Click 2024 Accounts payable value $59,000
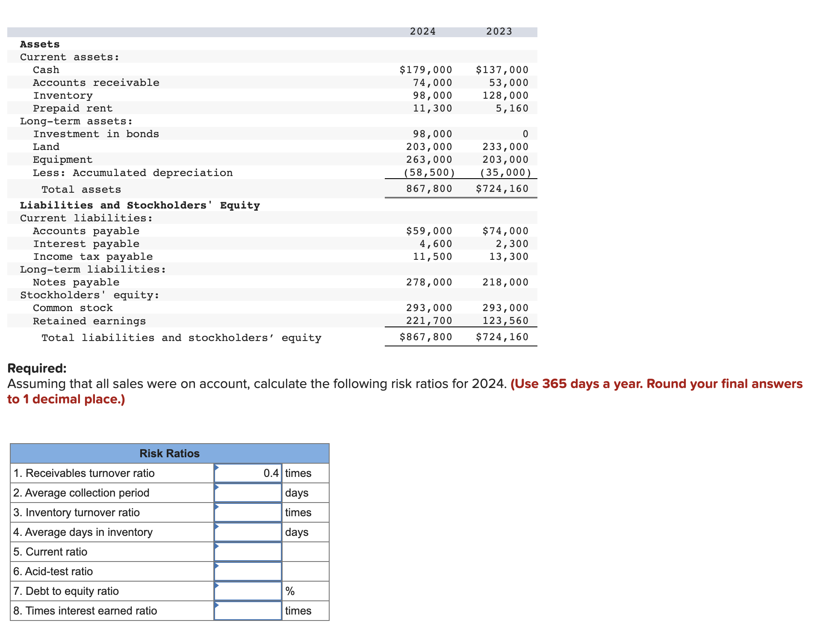The height and width of the screenshot is (644, 826). [429, 231]
